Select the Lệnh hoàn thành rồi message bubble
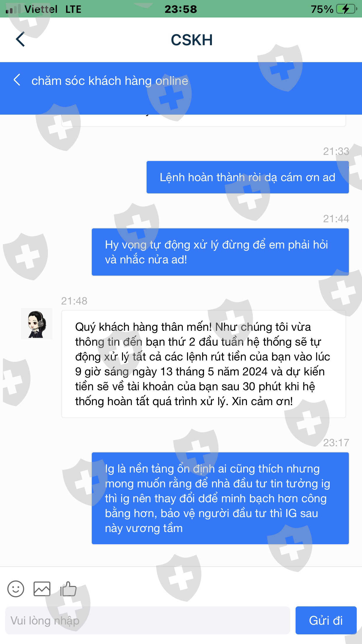Image resolution: width=362 pixels, height=644 pixels. (247, 177)
